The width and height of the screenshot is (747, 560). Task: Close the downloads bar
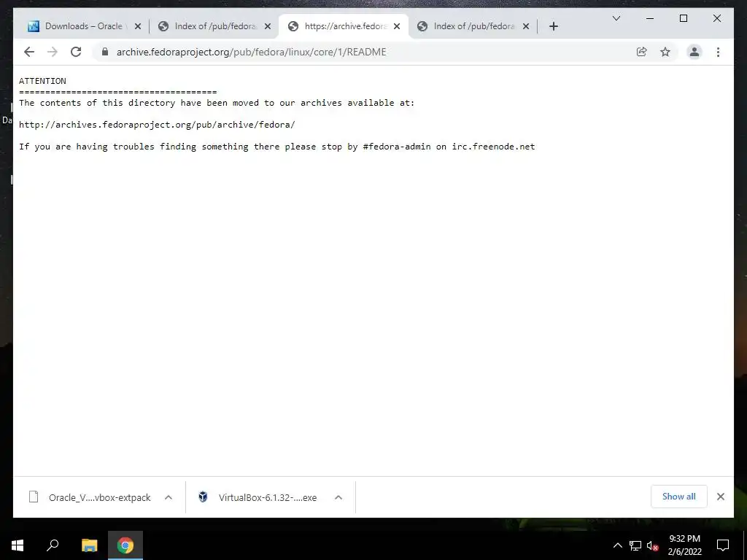pyautogui.click(x=720, y=497)
